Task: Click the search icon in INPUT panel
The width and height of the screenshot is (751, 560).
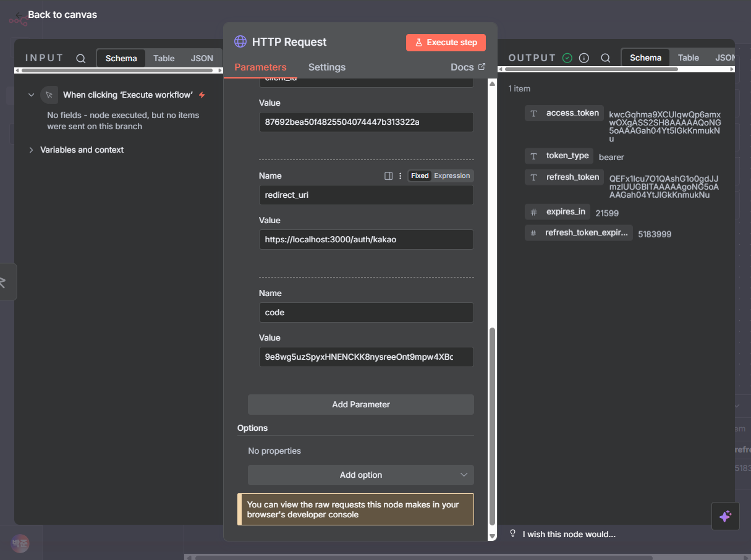Action: (81, 59)
